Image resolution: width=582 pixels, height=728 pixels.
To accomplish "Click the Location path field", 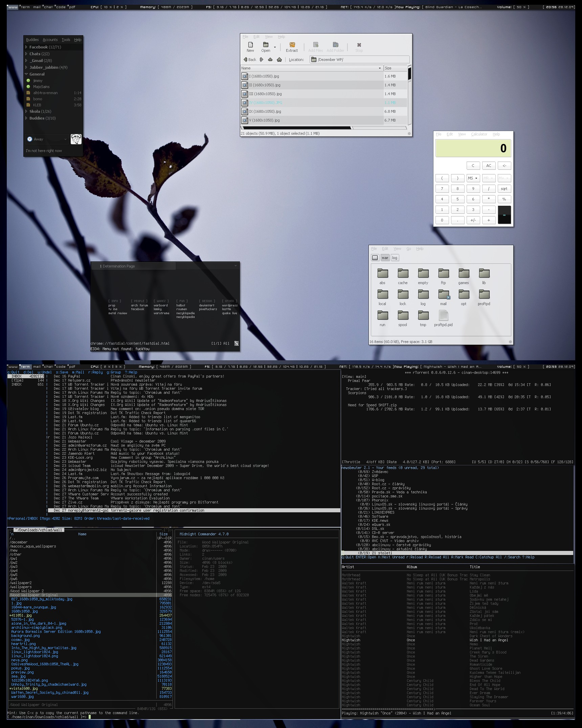I will point(359,60).
